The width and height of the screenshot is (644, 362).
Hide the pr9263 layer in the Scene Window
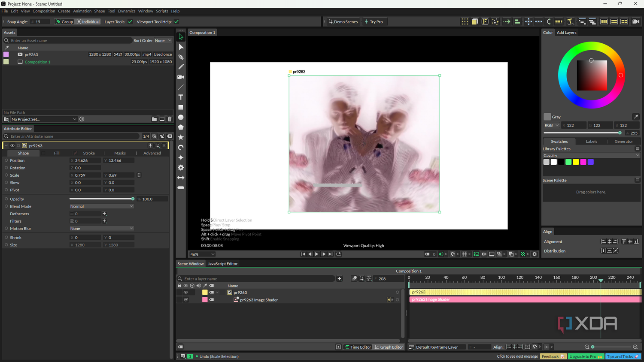pyautogui.click(x=186, y=293)
